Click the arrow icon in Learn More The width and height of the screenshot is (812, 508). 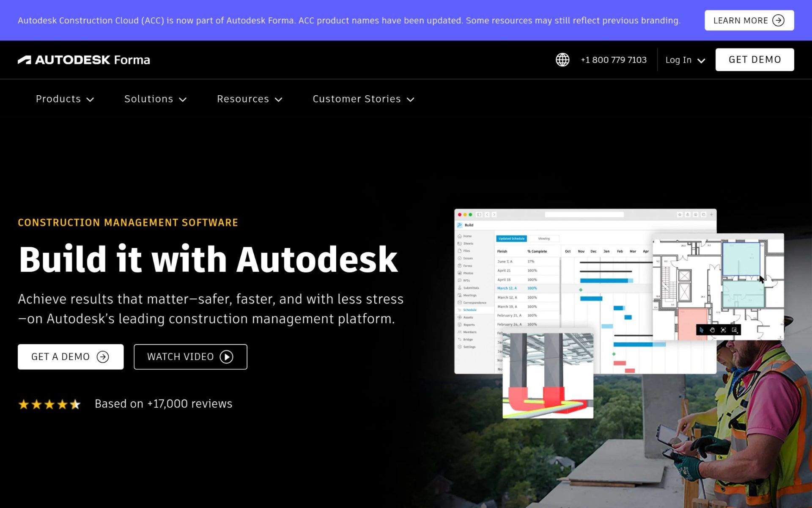778,20
